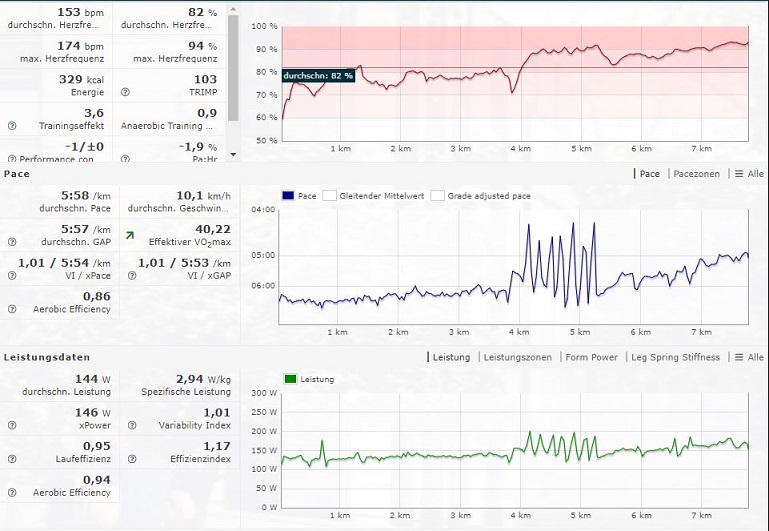The image size is (769, 531).
Task: Open the Form Power chart
Action: [591, 357]
